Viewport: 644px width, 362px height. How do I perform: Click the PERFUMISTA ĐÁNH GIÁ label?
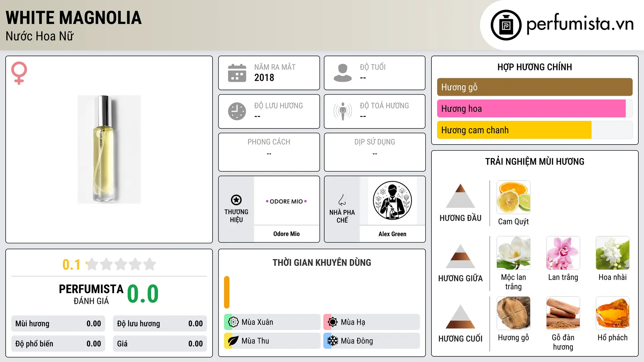[91, 294]
